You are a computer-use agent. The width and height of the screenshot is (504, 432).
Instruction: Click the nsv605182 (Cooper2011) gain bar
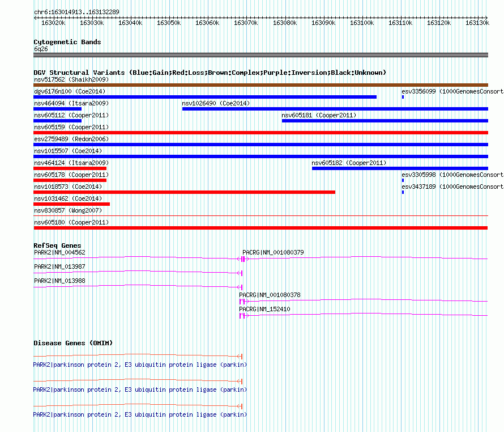[400, 168]
